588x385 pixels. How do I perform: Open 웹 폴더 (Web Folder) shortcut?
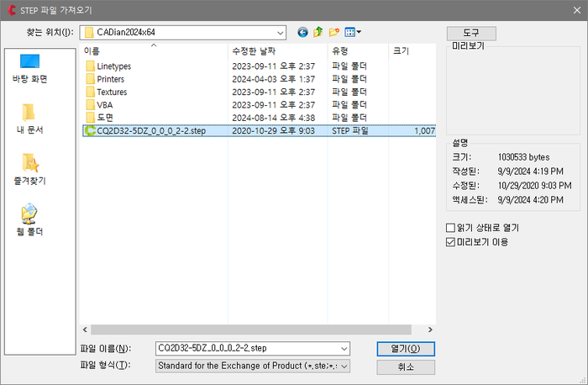[x=29, y=219]
